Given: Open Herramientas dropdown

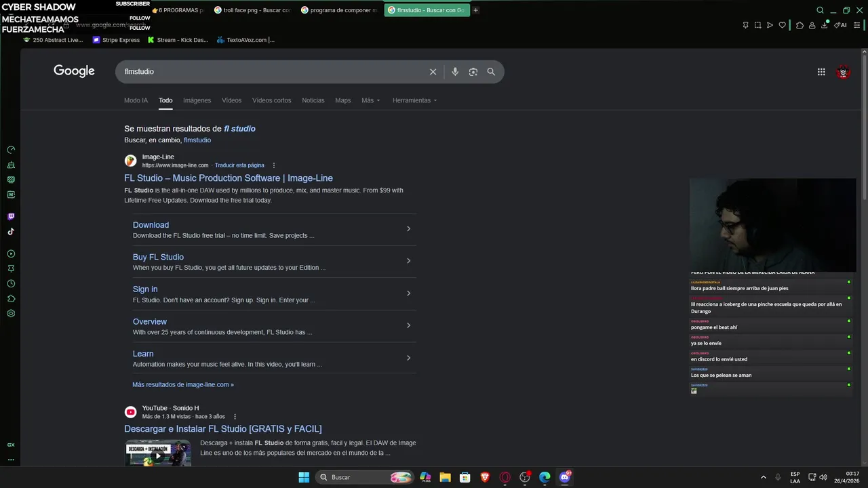Looking at the screenshot, I should click(x=414, y=100).
